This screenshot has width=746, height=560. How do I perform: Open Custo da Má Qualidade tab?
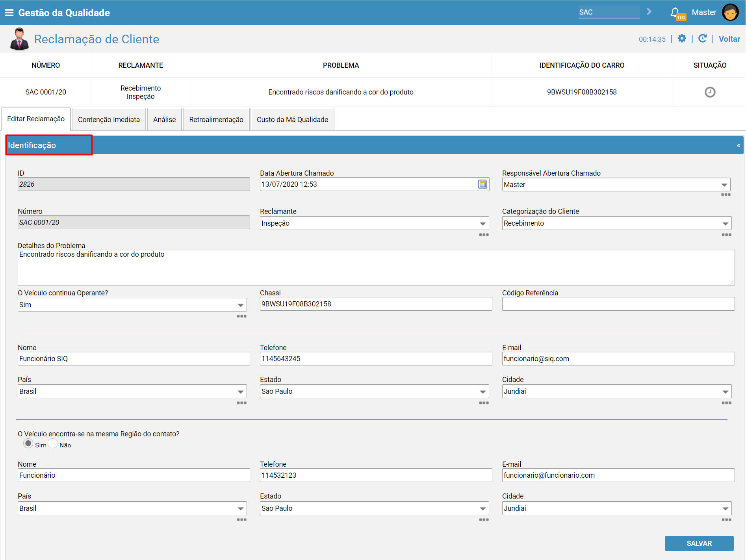tap(292, 120)
